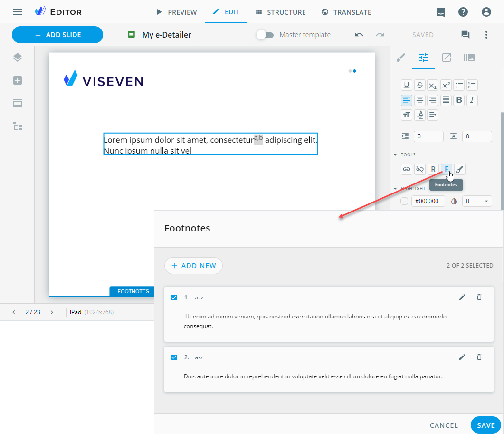Open the Structure tab
Screen dimensions: 504x434
coord(280,12)
